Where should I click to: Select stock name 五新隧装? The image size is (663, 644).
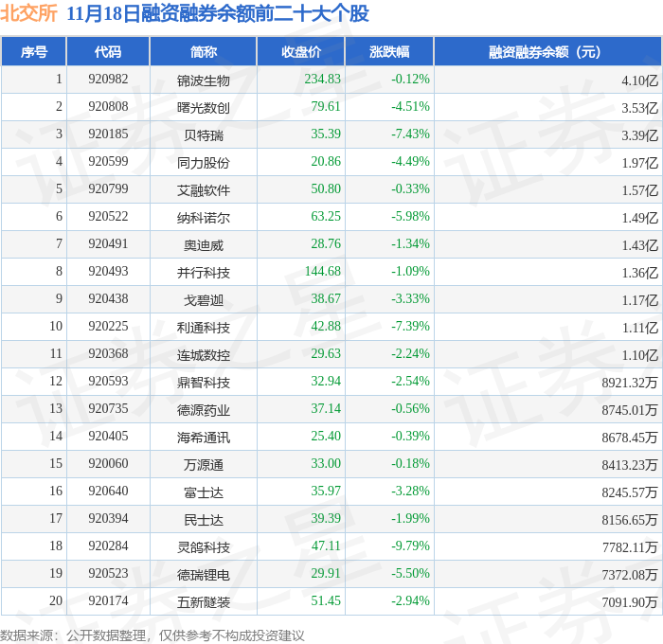[204, 602]
